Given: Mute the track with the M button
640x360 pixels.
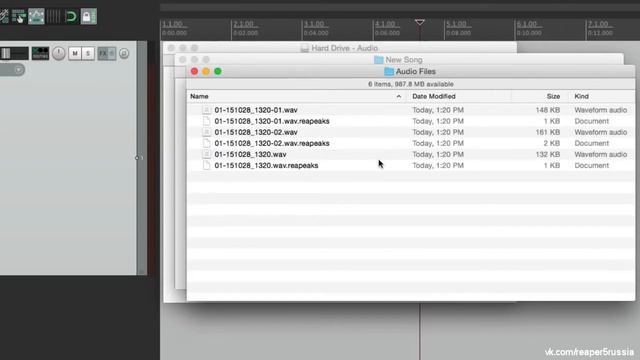Looking at the screenshot, I should click(x=75, y=53).
